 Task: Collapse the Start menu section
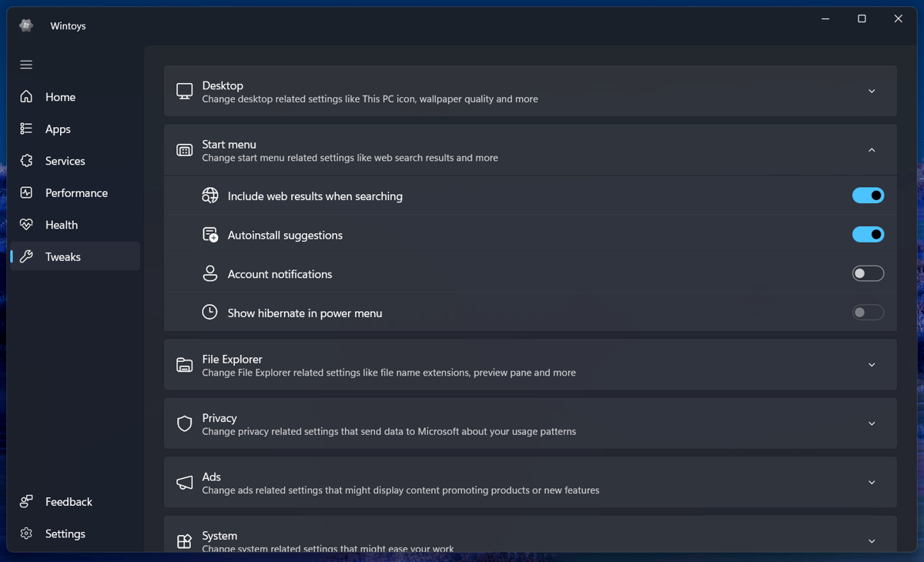point(871,150)
